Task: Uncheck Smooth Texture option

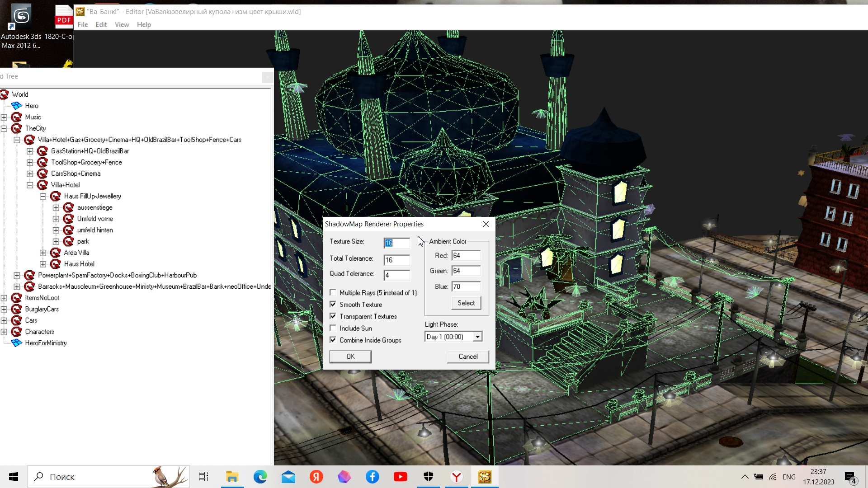Action: (x=333, y=305)
